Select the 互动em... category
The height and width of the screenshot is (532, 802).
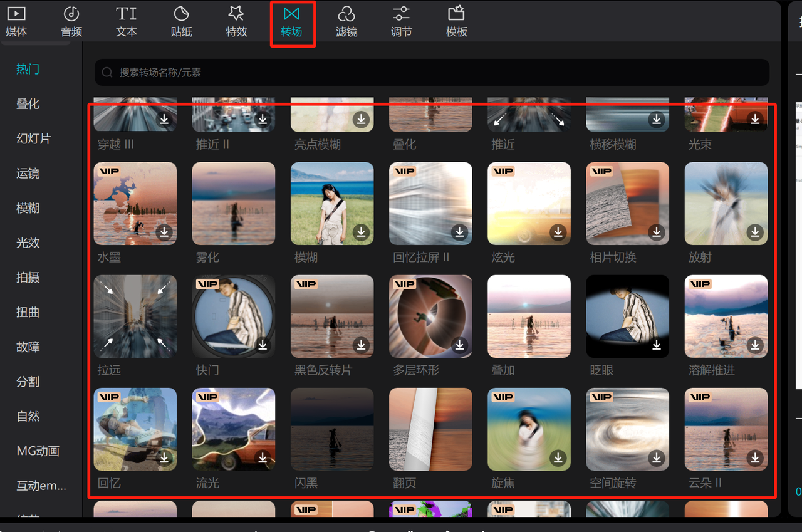pyautogui.click(x=41, y=486)
